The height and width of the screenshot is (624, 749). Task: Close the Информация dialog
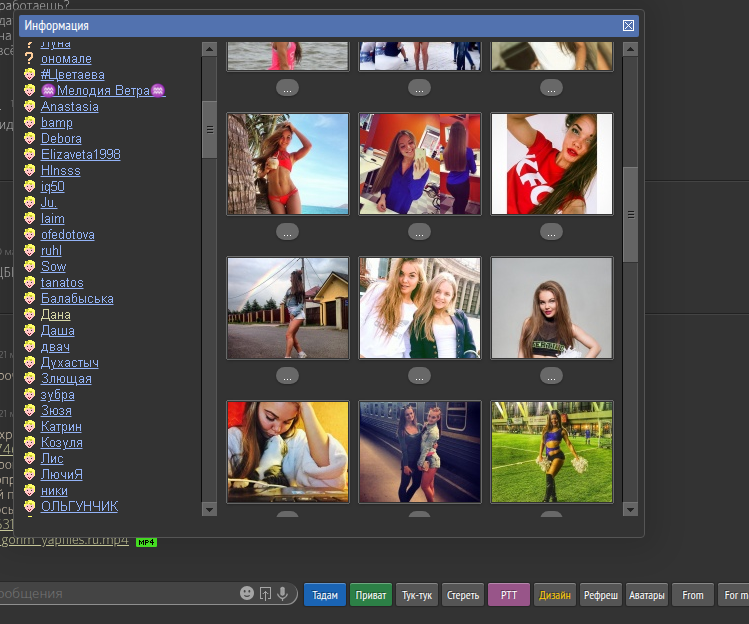[628, 26]
